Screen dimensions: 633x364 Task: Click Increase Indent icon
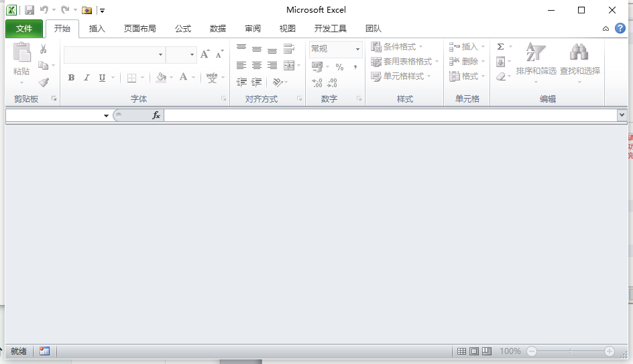257,82
